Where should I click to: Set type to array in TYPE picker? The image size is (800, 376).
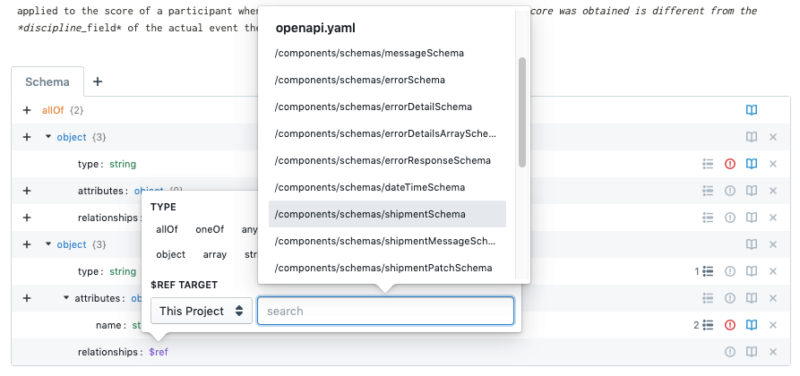point(215,255)
